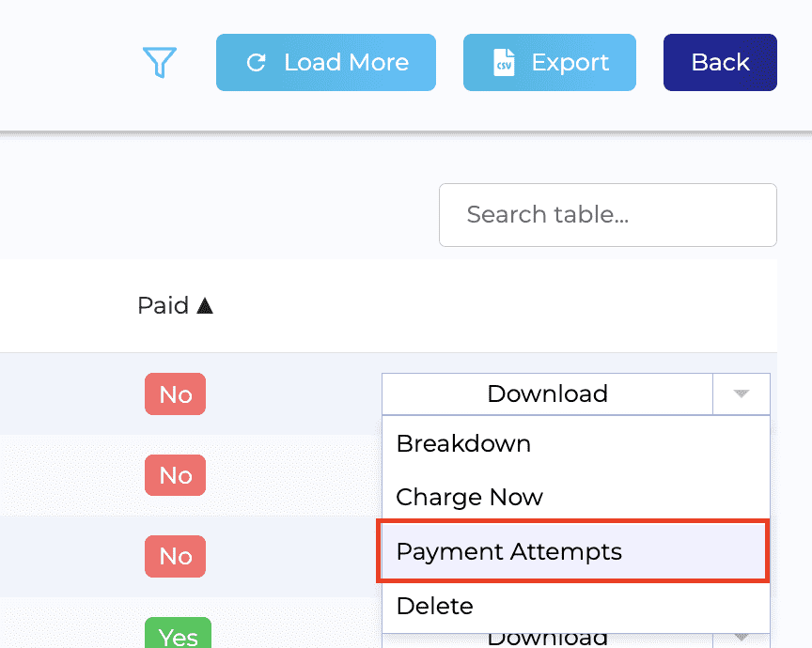Click the sort arrow next to Paid
Image resolution: width=812 pixels, height=648 pixels.
point(205,305)
